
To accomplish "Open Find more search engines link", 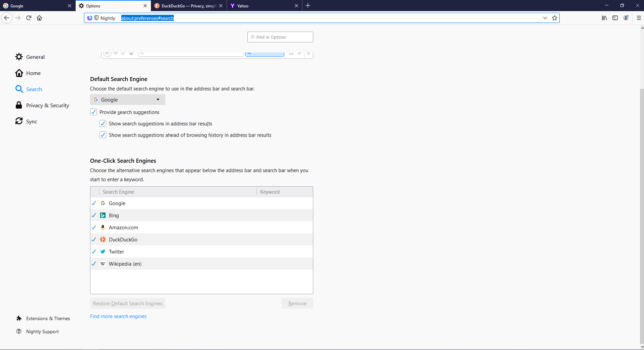I will pos(118,316).
